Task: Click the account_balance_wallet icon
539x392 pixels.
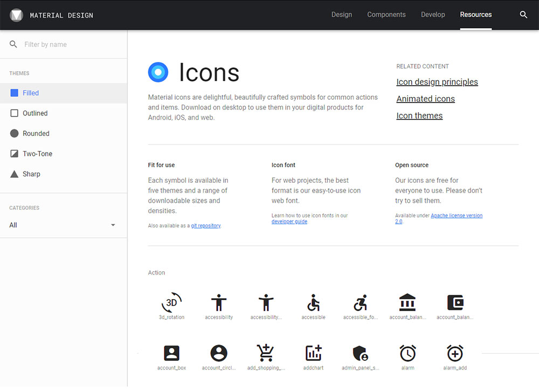Action: (x=455, y=302)
